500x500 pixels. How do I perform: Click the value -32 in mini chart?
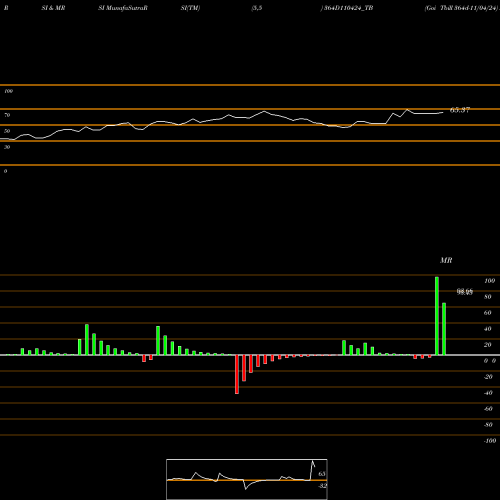(x=322, y=486)
